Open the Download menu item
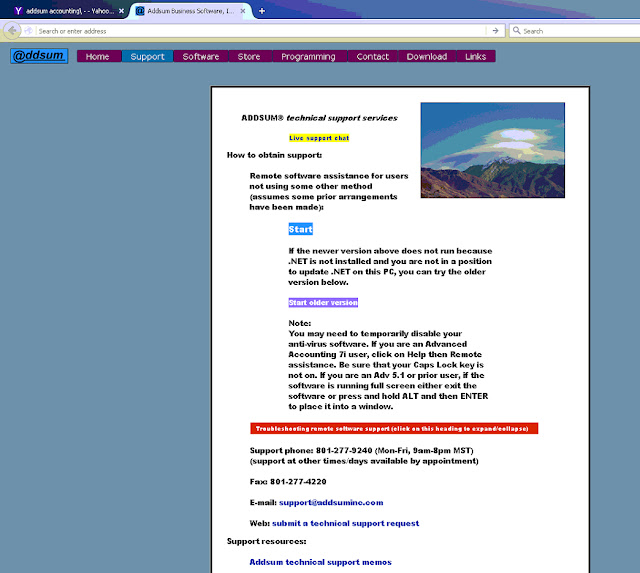 click(x=427, y=56)
